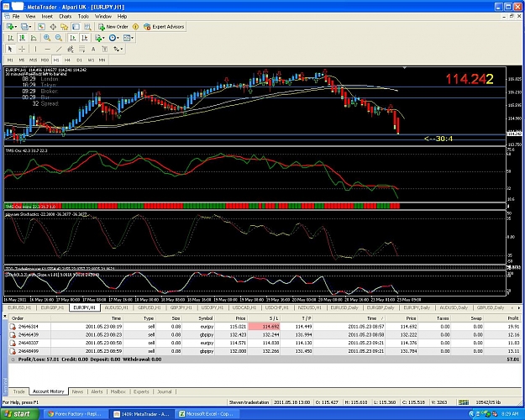The height and width of the screenshot is (420, 525).
Task: Open the Arrows objects dropdown
Action: click(x=118, y=50)
